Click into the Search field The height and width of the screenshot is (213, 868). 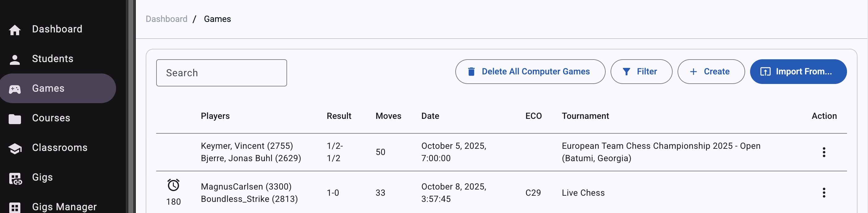click(221, 73)
